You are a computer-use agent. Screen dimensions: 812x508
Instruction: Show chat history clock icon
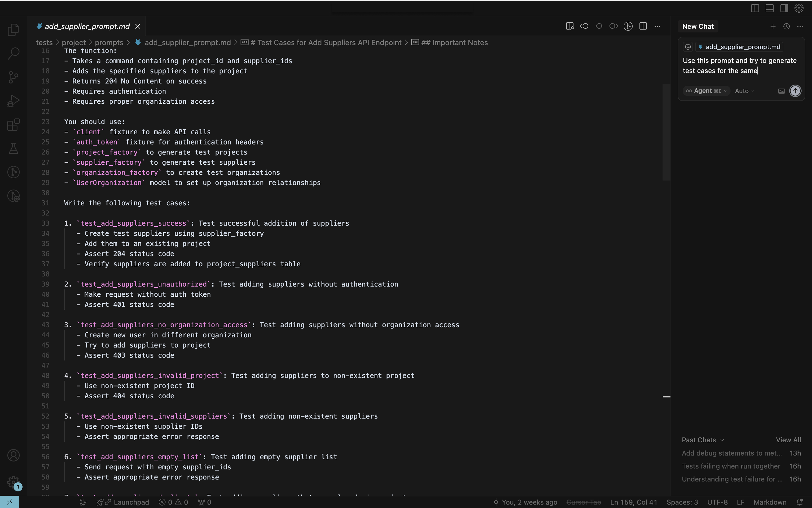coord(786,26)
